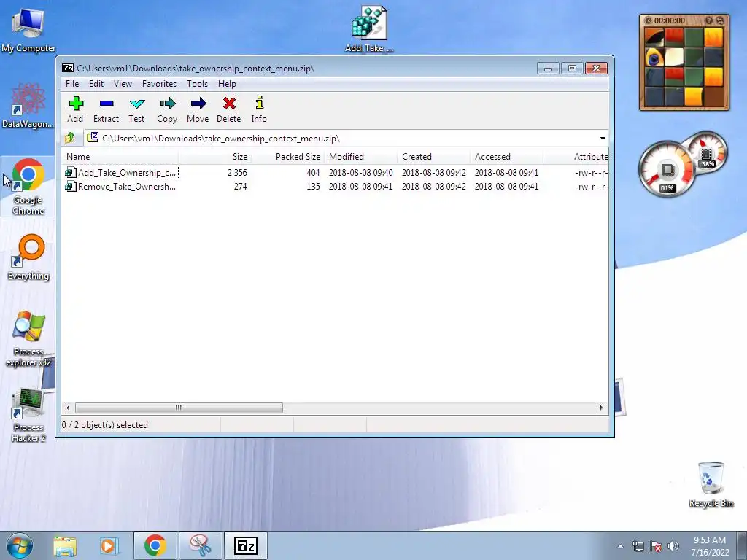Select the Add_Take_Ownership_c... file row
Viewport: 747px width, 560px height.
click(336, 172)
